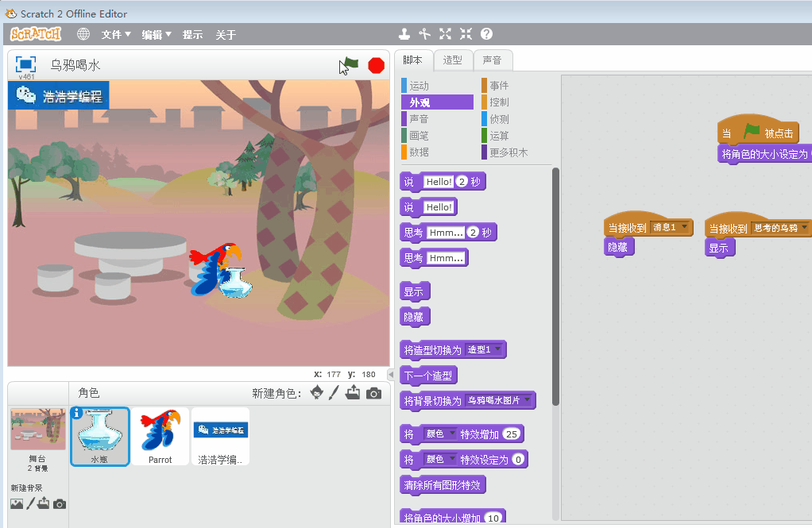
Task: Expand the 造型1 costume dropdown
Action: coord(497,350)
